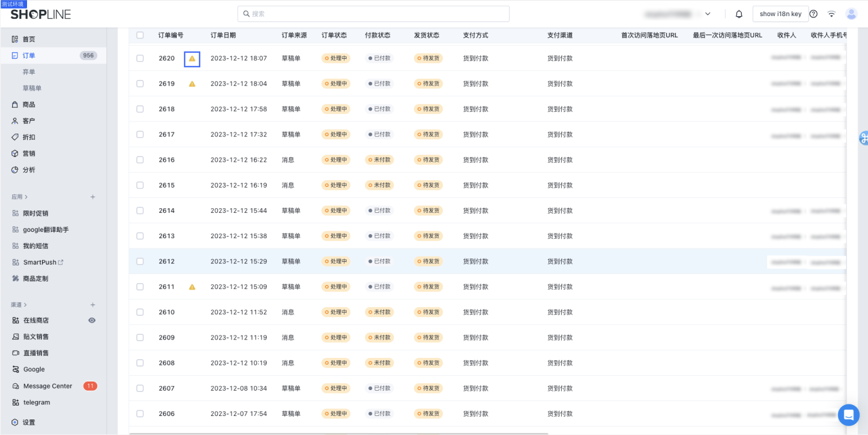
Task: Open order number 2617
Action: coord(167,135)
